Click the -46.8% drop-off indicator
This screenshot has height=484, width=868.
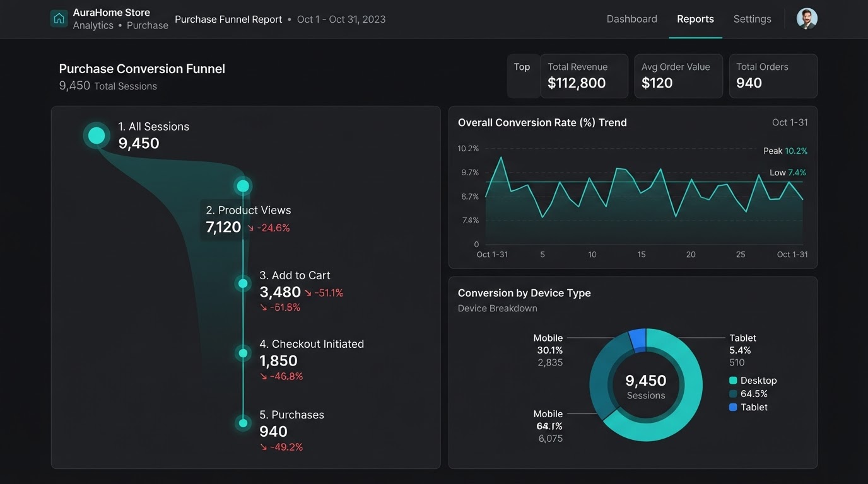pos(281,376)
